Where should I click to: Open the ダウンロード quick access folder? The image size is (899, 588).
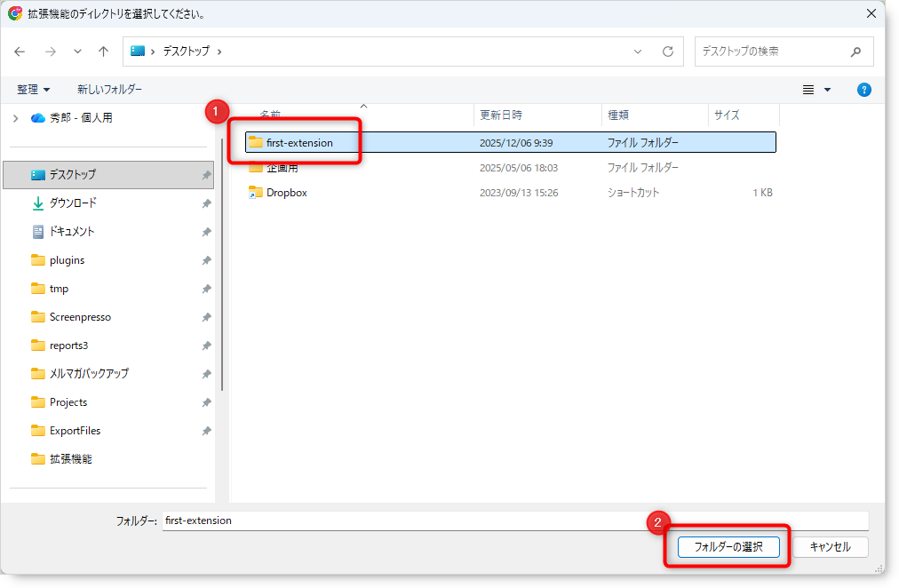click(73, 203)
